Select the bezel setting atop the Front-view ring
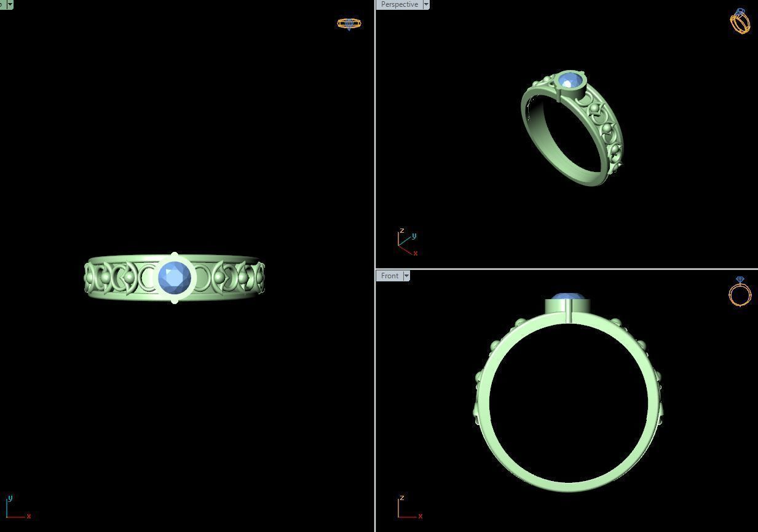The image size is (758, 532). (x=567, y=306)
